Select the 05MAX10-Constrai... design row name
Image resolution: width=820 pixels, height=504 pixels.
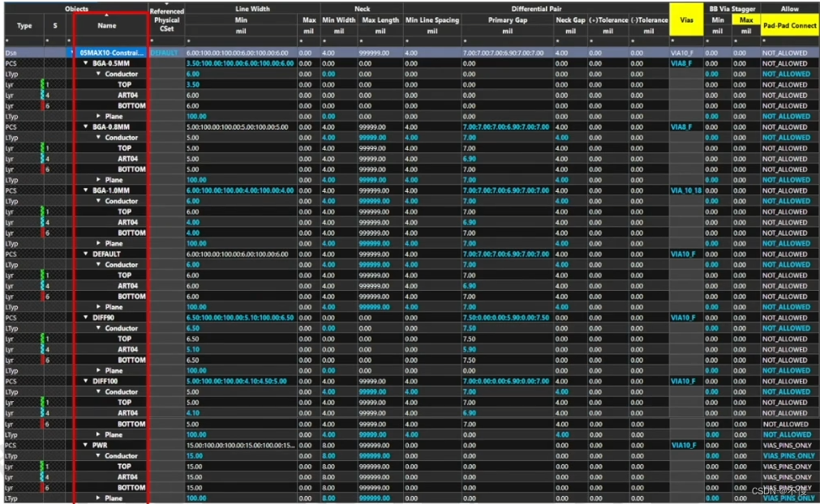(x=111, y=53)
